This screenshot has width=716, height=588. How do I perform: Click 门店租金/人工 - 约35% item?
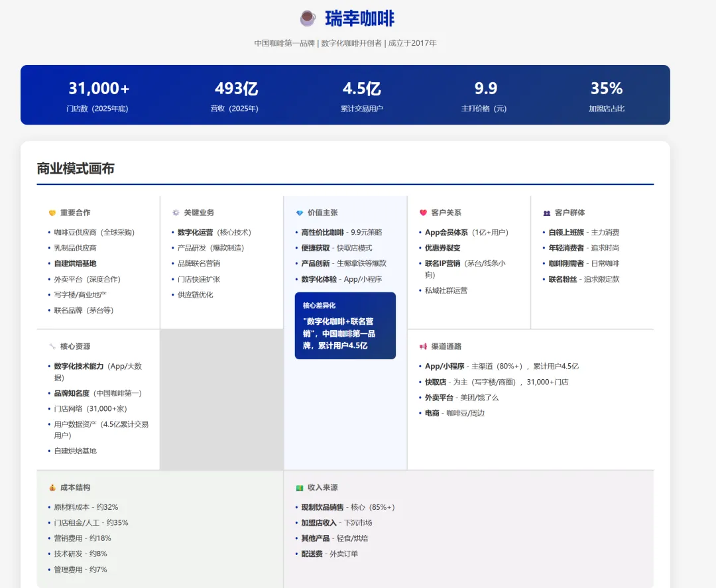tap(91, 523)
